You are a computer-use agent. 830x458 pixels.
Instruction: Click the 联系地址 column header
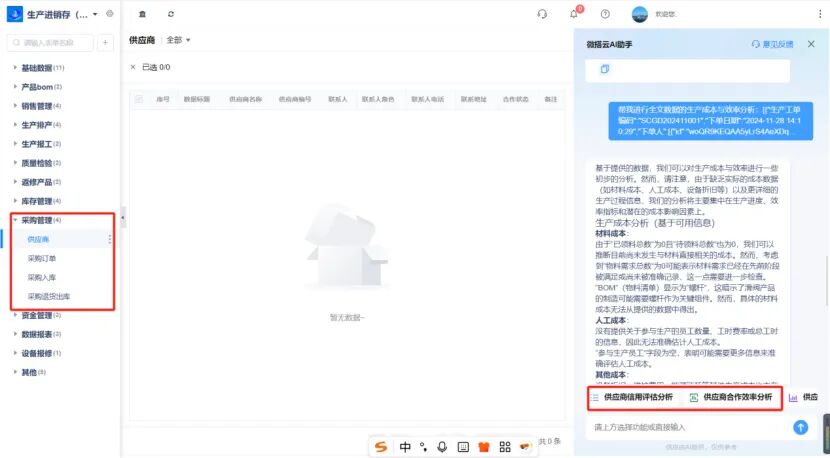(x=473, y=99)
